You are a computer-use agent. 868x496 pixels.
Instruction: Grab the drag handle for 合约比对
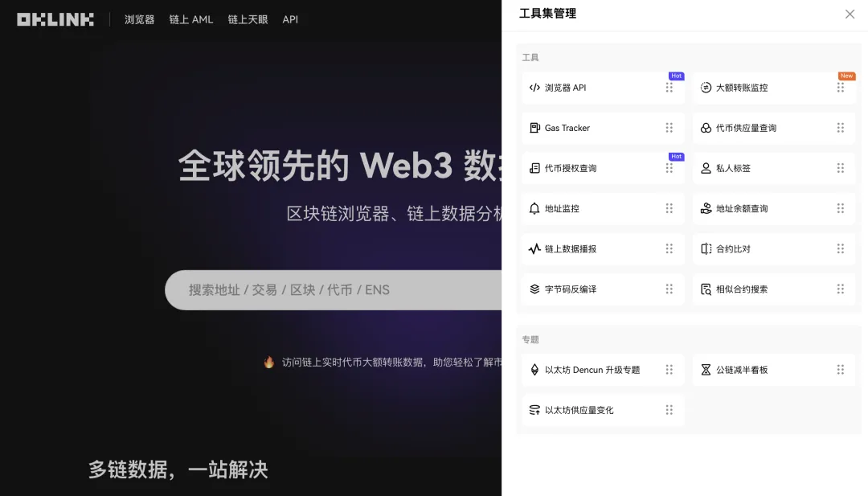point(840,249)
